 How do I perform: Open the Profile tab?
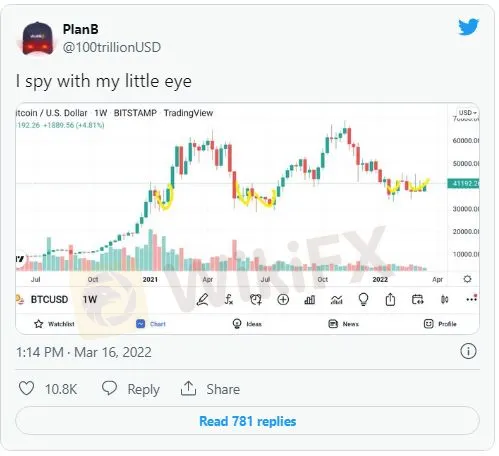pyautogui.click(x=440, y=324)
